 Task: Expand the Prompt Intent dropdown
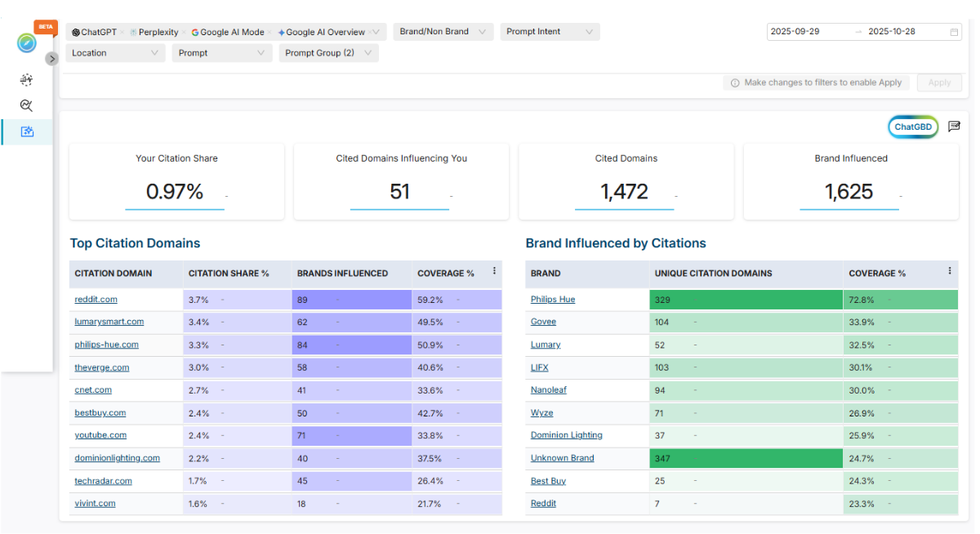[550, 32]
